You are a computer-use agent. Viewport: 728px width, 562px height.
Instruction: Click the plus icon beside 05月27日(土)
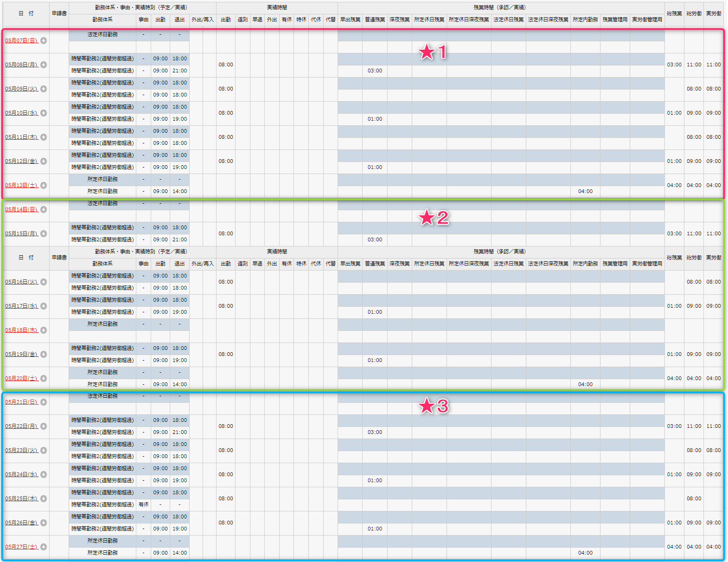pos(44,547)
